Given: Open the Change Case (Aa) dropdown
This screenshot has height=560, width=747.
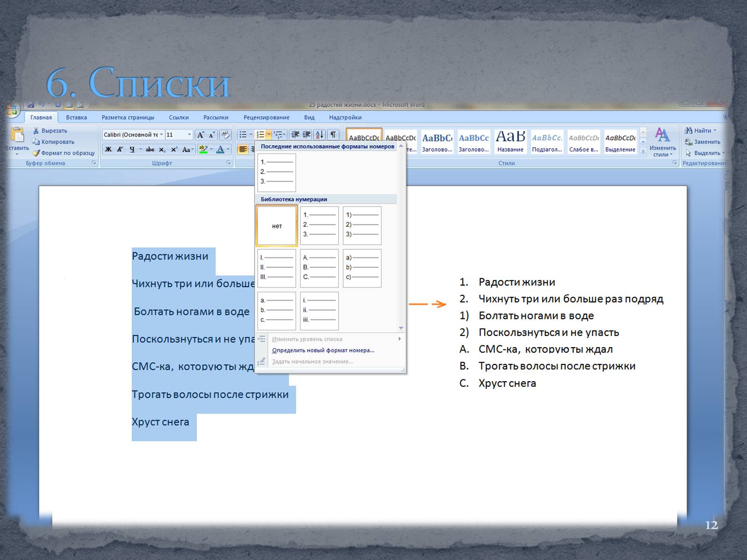Looking at the screenshot, I should (x=187, y=149).
